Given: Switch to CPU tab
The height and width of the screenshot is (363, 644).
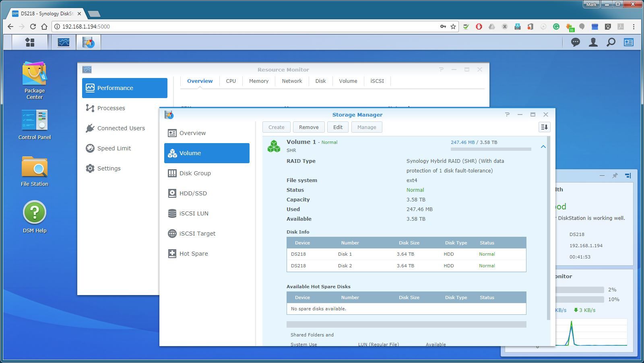Looking at the screenshot, I should (x=231, y=81).
